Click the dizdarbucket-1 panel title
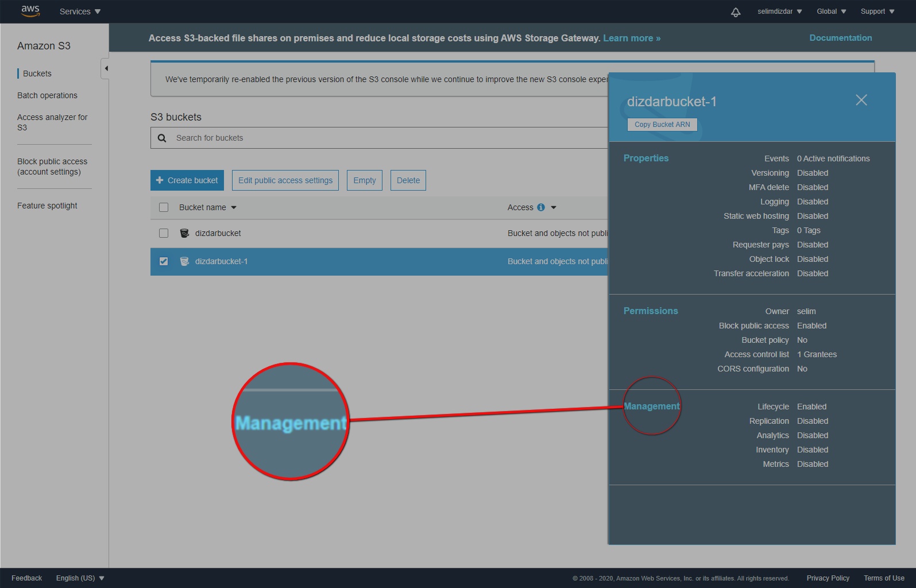 pyautogui.click(x=672, y=102)
